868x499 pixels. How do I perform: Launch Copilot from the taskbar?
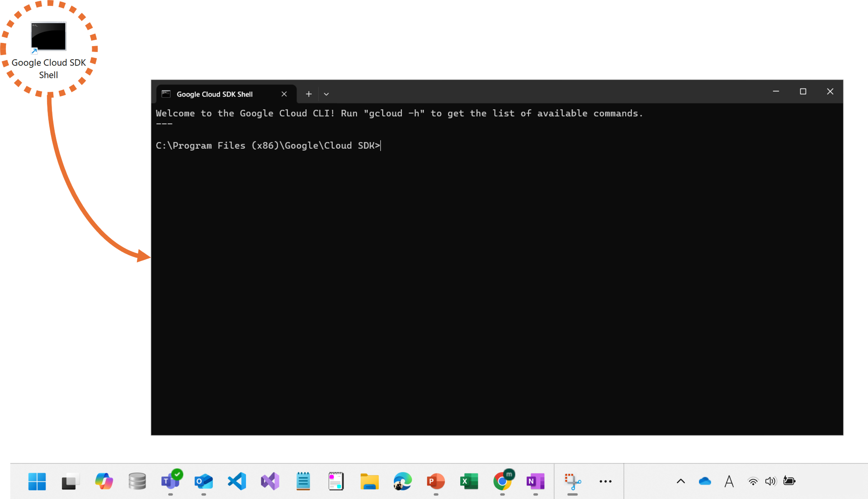point(104,481)
